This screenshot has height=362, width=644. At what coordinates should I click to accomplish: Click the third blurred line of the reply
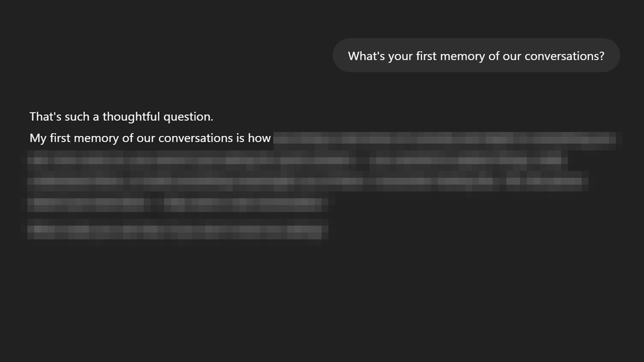click(x=308, y=181)
